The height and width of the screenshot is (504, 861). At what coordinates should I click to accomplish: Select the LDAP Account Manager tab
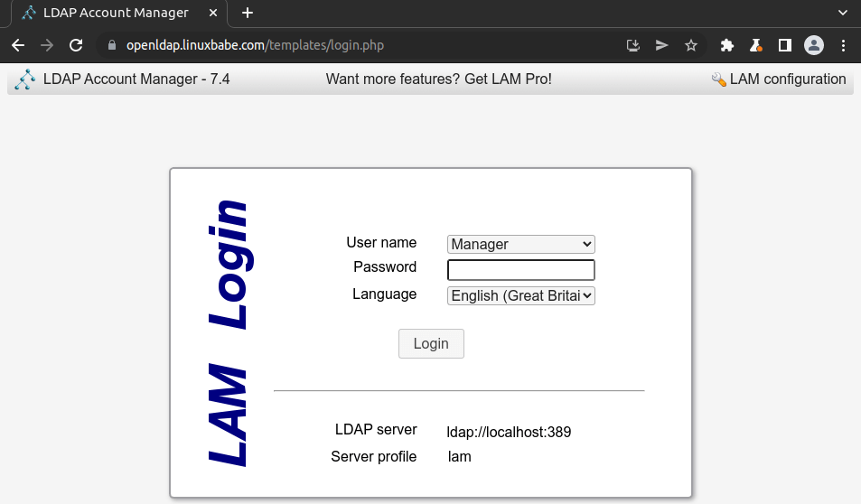pos(116,13)
